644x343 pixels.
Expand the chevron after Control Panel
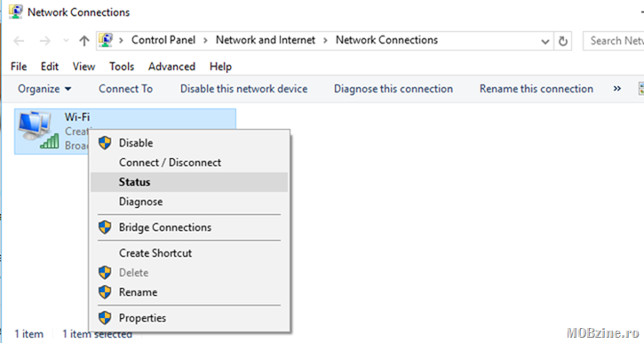(x=205, y=40)
